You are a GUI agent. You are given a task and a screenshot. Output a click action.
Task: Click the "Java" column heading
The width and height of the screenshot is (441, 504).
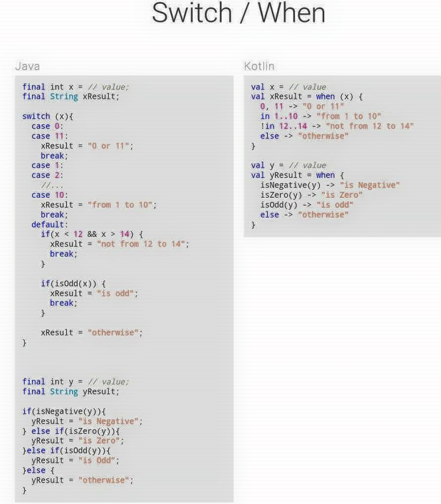coord(28,66)
